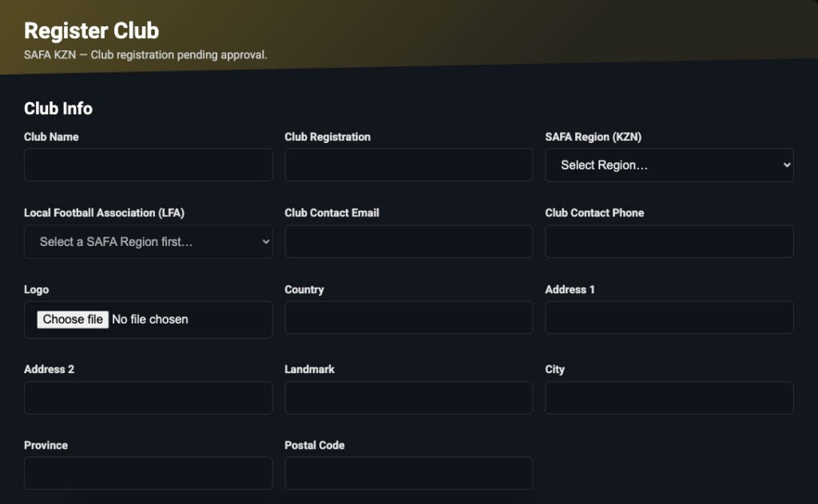
Task: Click the Register Club page heading
Action: tap(91, 31)
